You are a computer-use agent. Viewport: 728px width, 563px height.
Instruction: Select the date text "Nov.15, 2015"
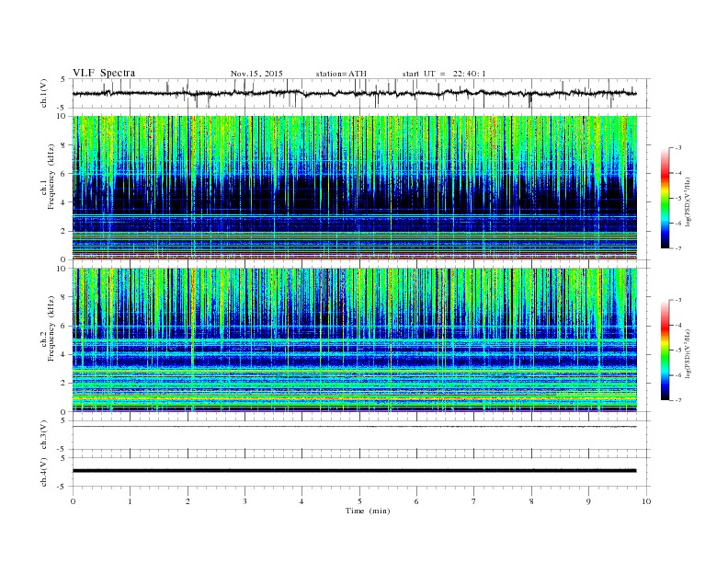[256, 74]
